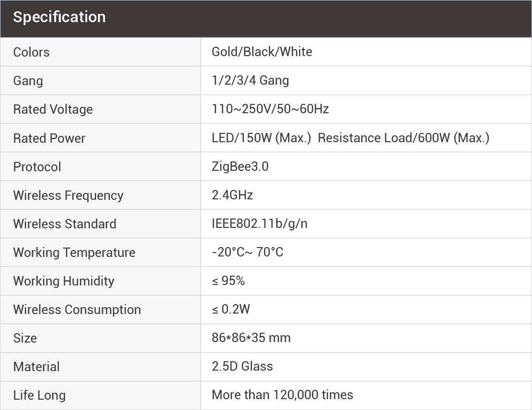Click the Working Humidity label

pos(64,281)
